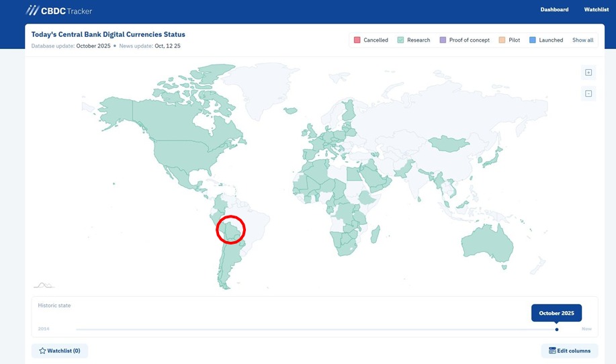The image size is (616, 364).
Task: Toggle the Launched status filter
Action: [546, 40]
